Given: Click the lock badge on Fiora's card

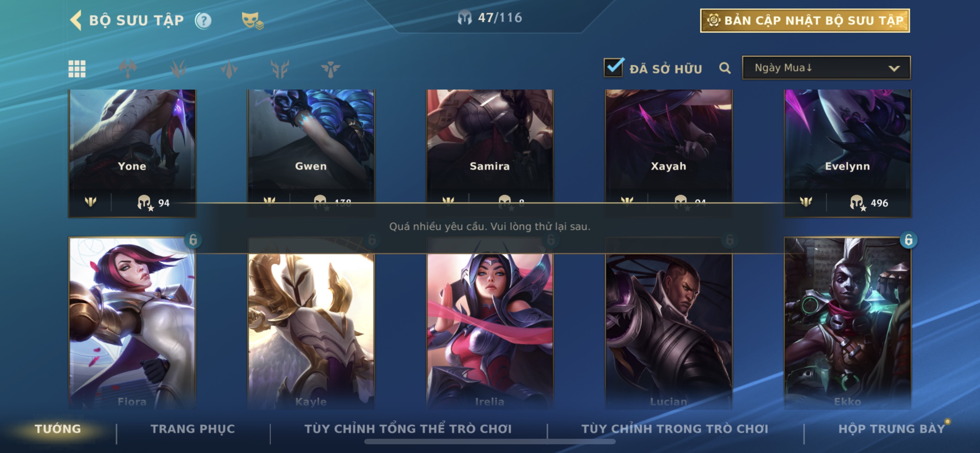Looking at the screenshot, I should [x=193, y=240].
